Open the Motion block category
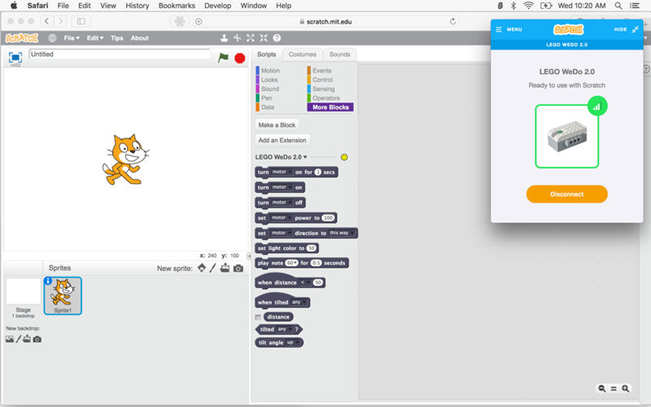The width and height of the screenshot is (651, 407). pos(268,71)
